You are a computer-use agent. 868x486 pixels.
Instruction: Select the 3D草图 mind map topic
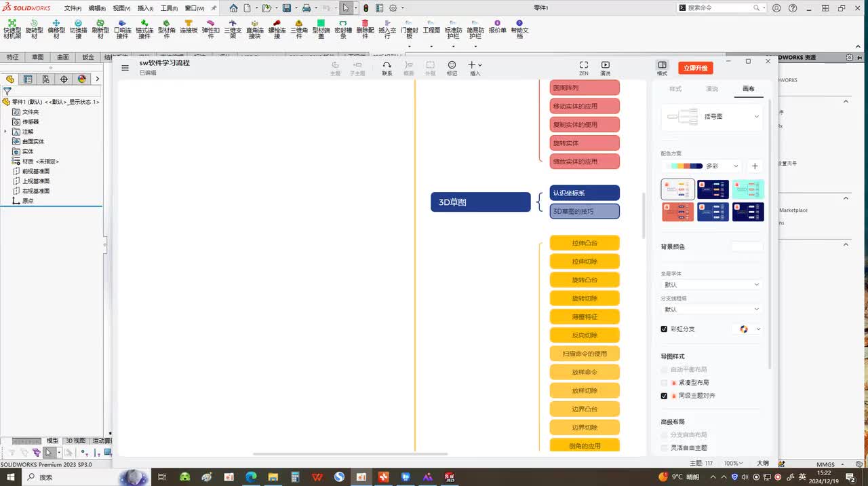pyautogui.click(x=481, y=202)
